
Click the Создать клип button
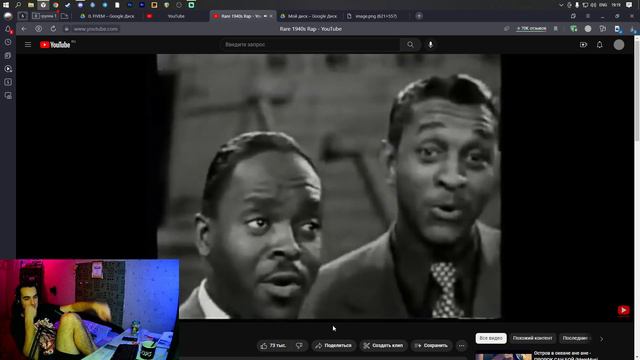383,345
